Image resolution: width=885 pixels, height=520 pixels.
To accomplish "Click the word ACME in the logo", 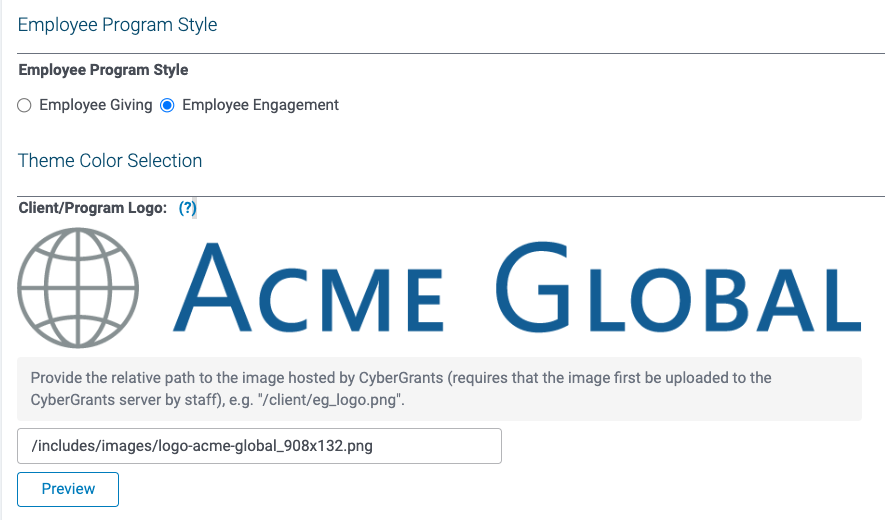I will [308, 289].
